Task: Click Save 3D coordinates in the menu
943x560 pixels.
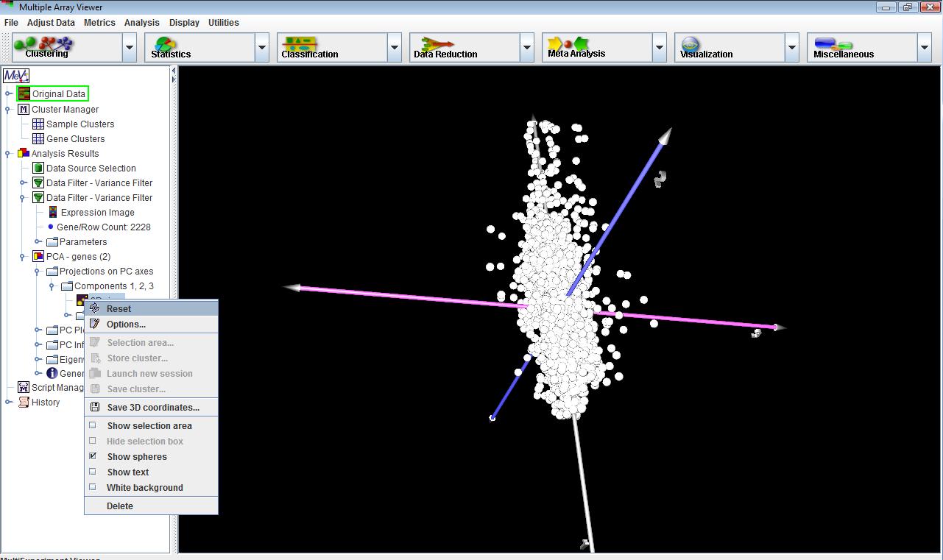Action: tap(152, 407)
